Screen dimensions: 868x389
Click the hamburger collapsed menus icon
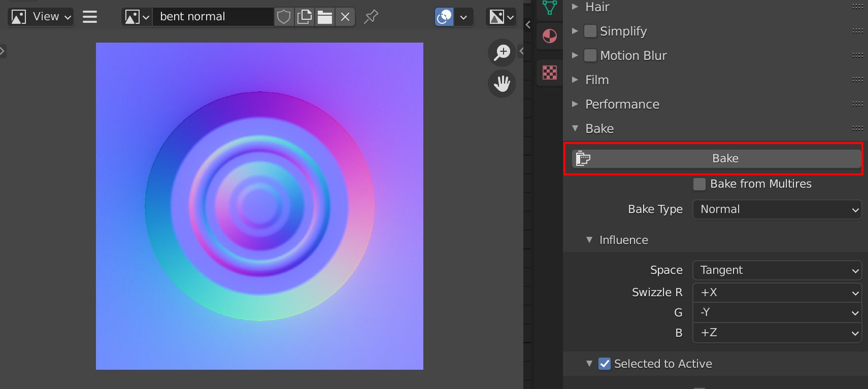click(90, 17)
